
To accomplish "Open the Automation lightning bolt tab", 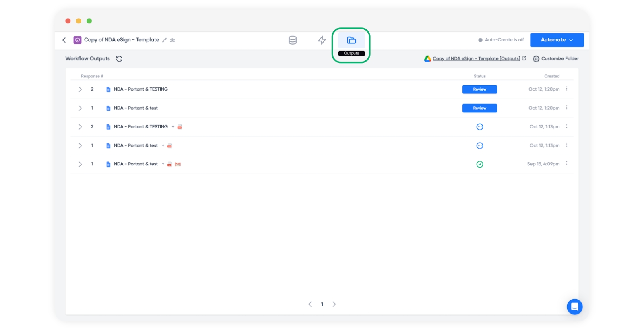I will tap(322, 40).
